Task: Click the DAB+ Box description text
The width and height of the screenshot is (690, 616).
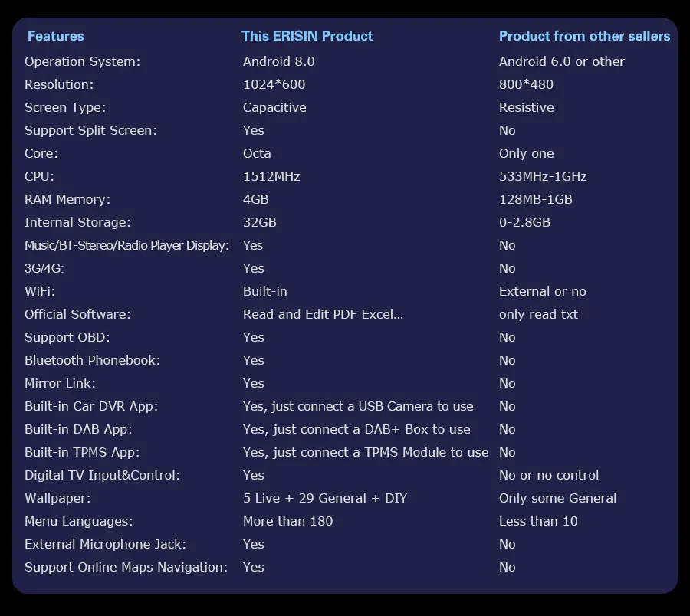Action: 356,429
